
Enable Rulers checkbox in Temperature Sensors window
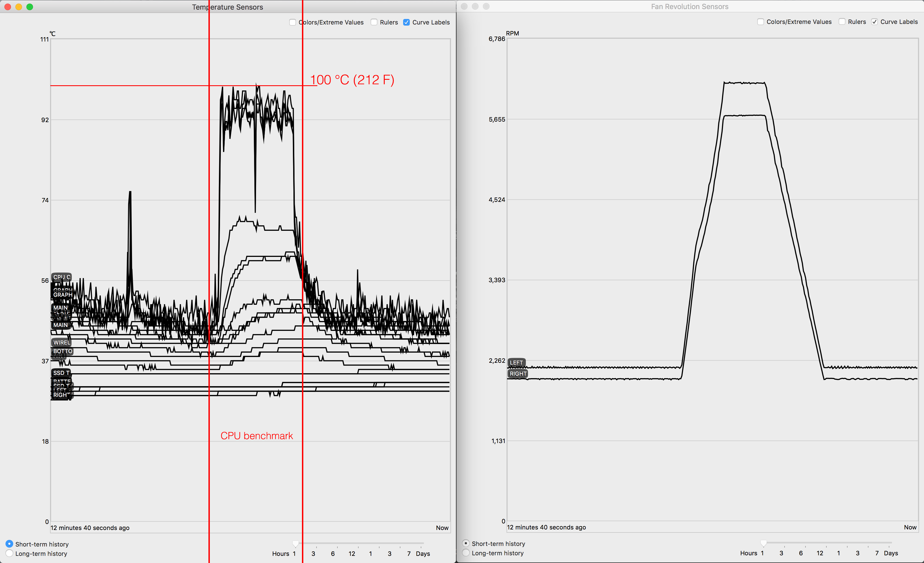pyautogui.click(x=374, y=22)
